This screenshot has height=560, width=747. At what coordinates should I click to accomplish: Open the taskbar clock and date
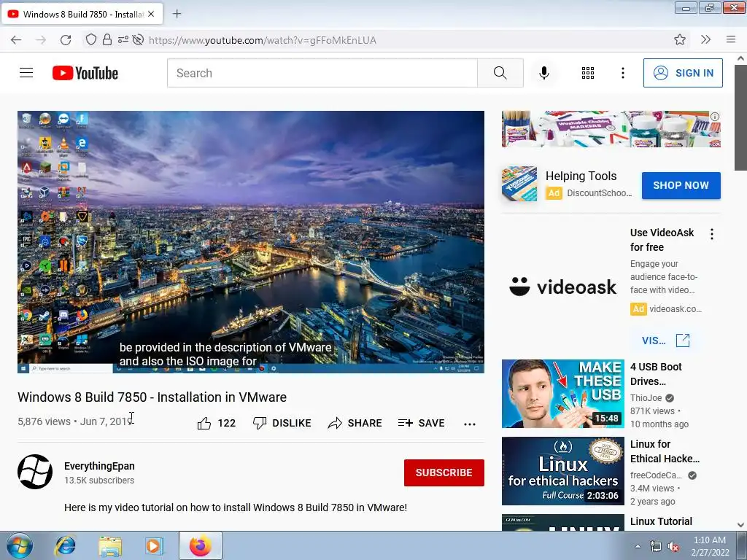(x=710, y=546)
